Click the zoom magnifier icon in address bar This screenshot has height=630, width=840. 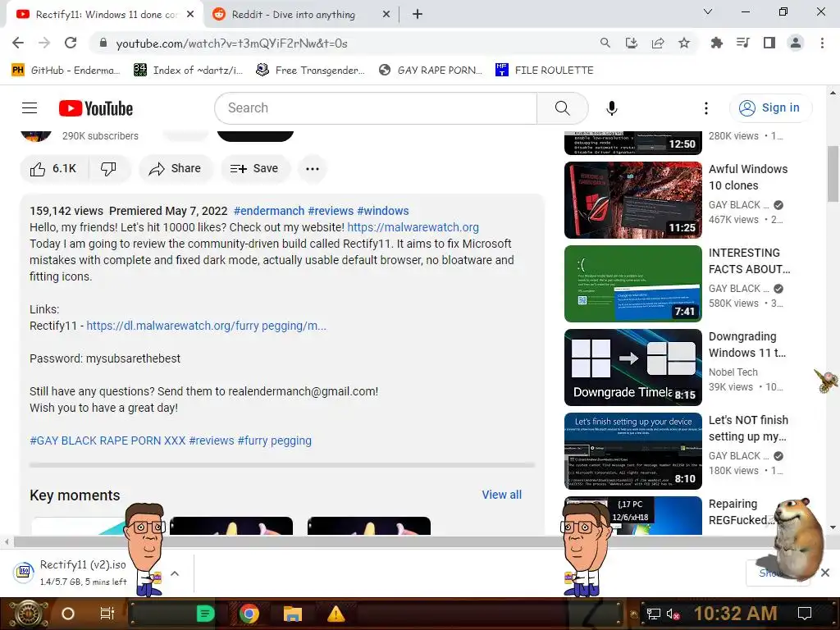605,43
